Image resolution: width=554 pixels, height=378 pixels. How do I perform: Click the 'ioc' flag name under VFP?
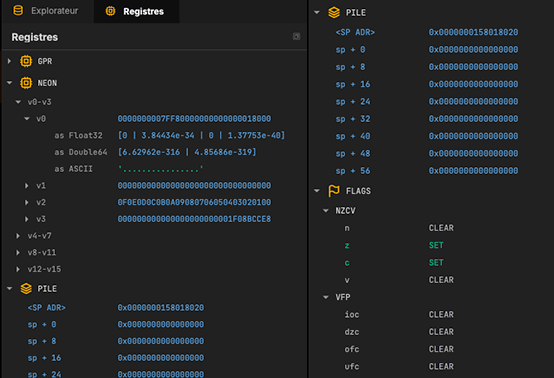pos(352,314)
